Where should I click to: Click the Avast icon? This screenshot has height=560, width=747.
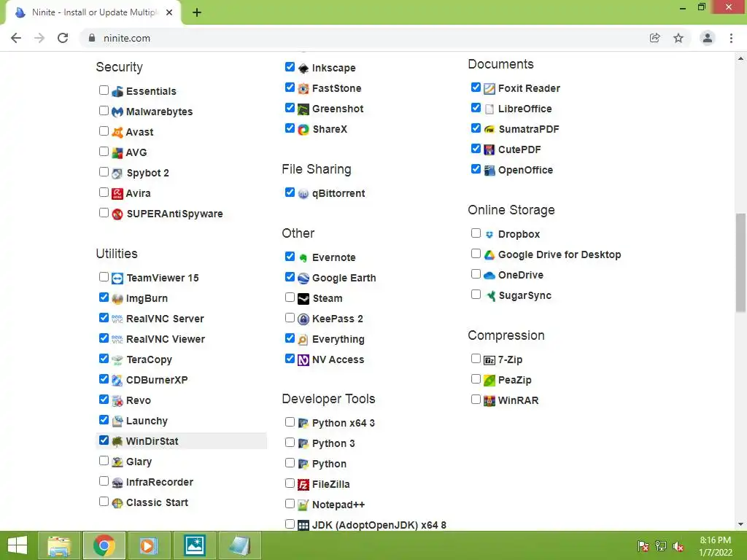click(x=117, y=133)
